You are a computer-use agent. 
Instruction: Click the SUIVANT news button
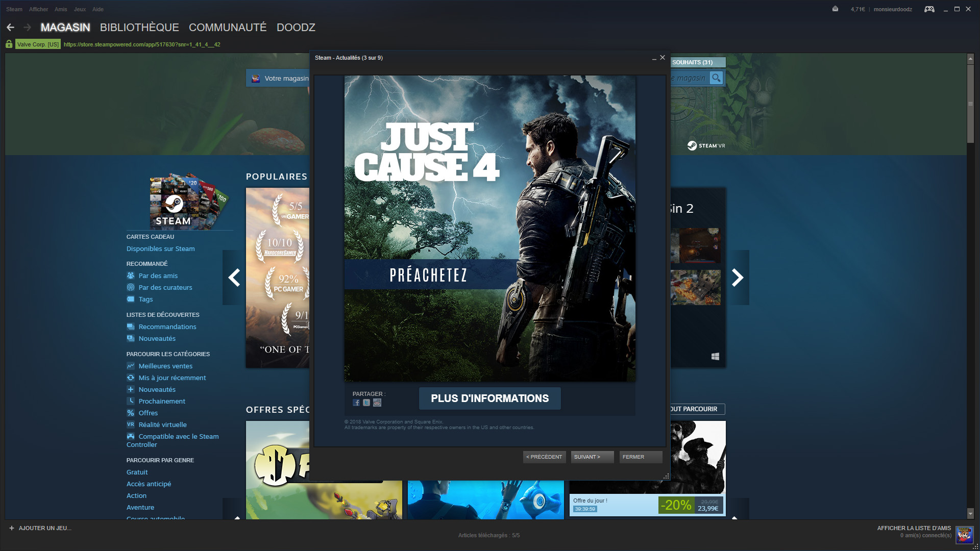click(592, 457)
